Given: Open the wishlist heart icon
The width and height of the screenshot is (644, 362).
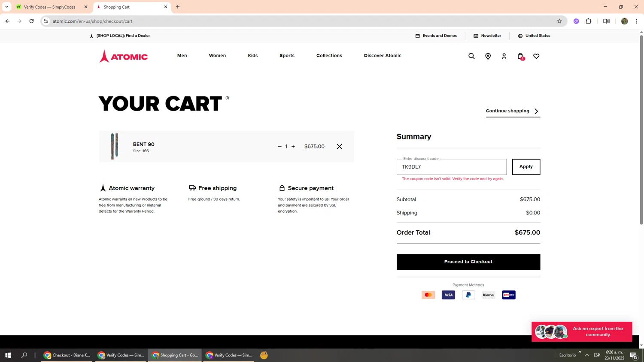Looking at the screenshot, I should tap(536, 56).
